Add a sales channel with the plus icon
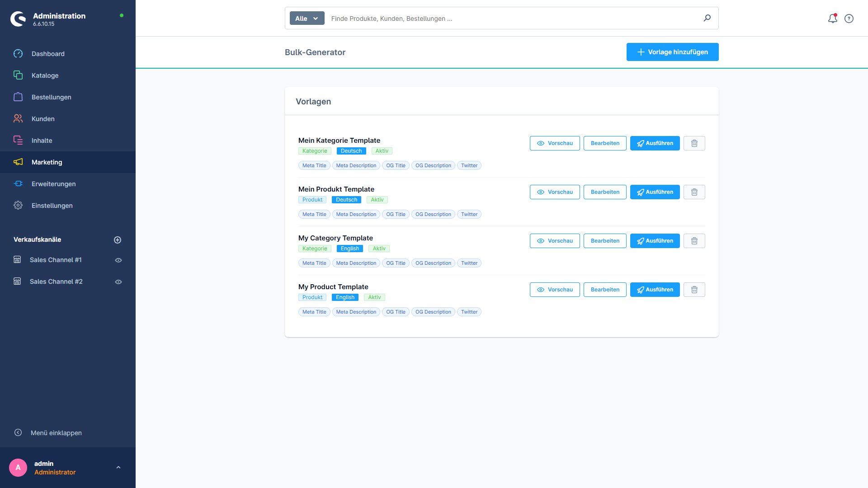The width and height of the screenshot is (868, 488). pyautogui.click(x=118, y=239)
